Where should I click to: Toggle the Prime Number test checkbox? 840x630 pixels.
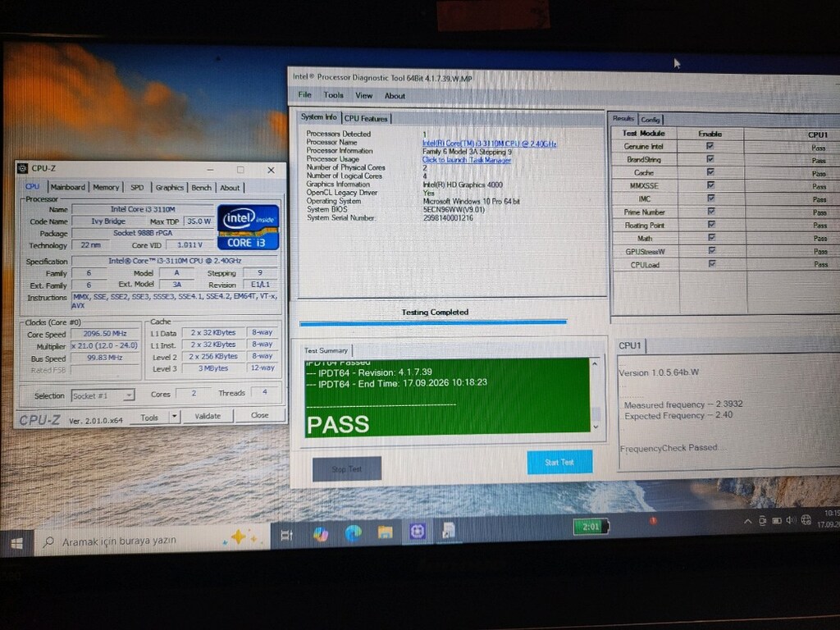[x=711, y=211]
